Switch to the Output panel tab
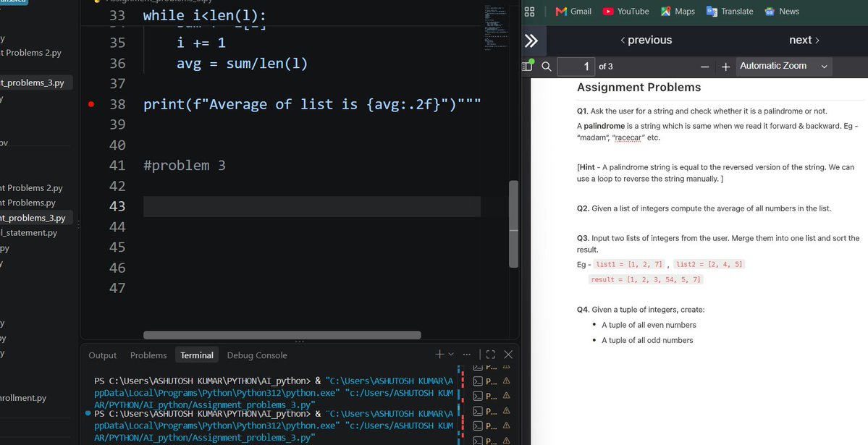The height and width of the screenshot is (445, 868). [x=102, y=355]
